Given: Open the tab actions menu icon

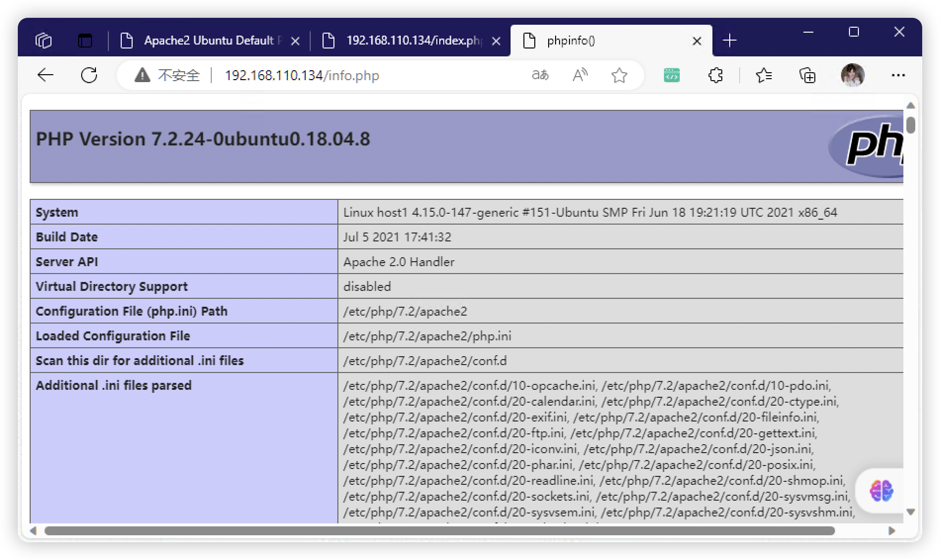Looking at the screenshot, I should tap(85, 40).
